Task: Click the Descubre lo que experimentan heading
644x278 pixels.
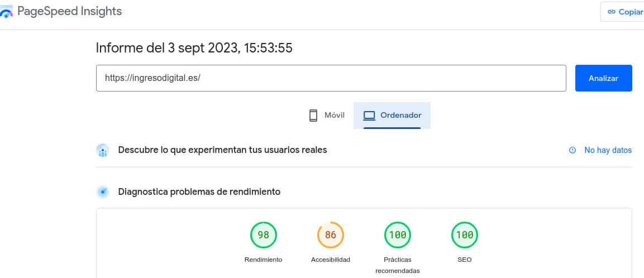Action: 222,150
